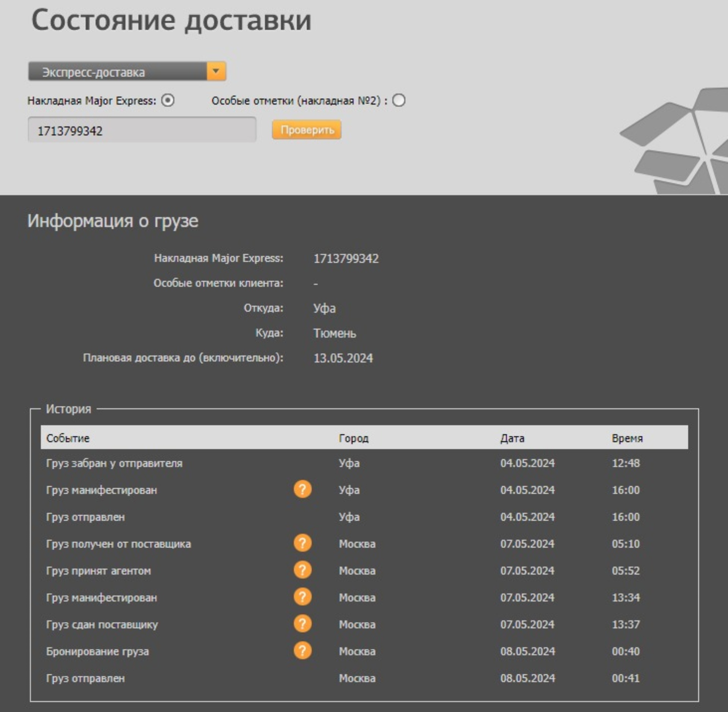Screen dimensions: 728x712
Task: Click the Груз принят агентом event text
Action: click(98, 571)
